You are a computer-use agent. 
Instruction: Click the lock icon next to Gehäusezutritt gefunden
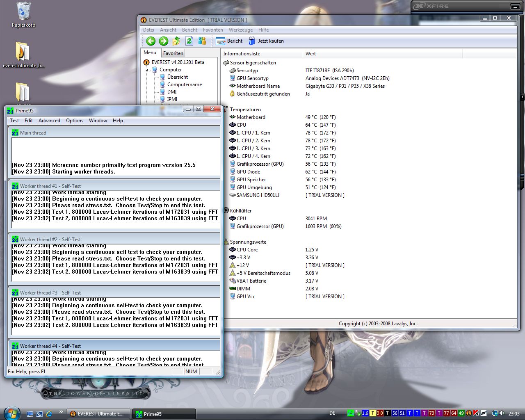(x=232, y=94)
